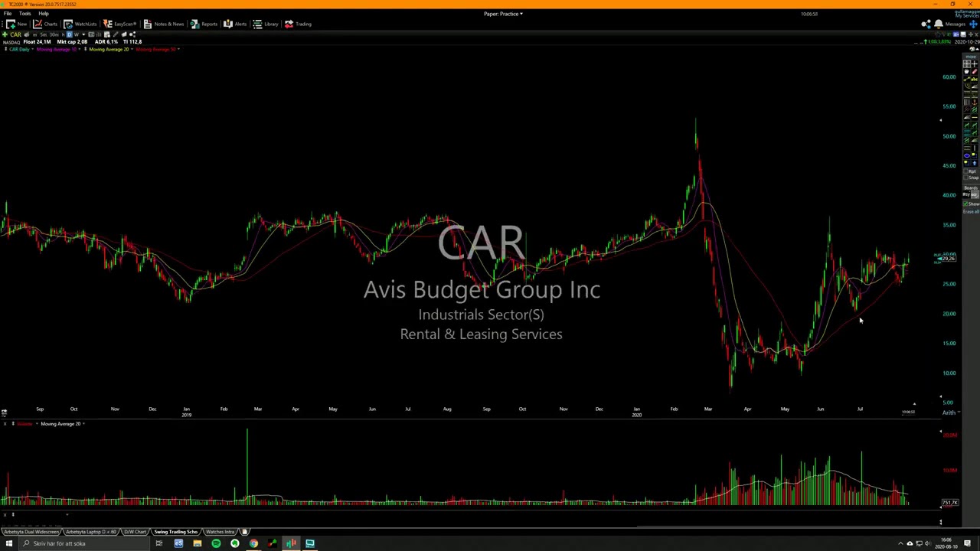Toggle the Show drawings checkbox
This screenshot has height=551, width=980.
tap(966, 204)
